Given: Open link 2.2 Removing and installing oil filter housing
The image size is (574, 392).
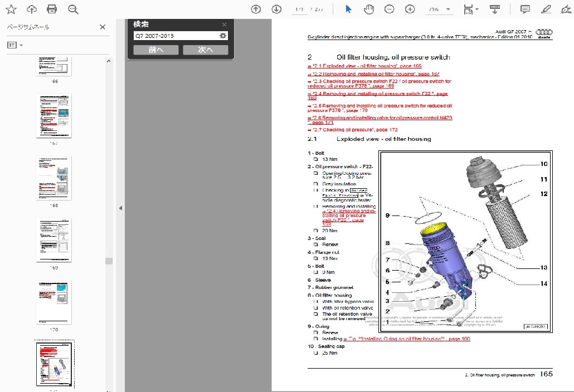Looking at the screenshot, I should pyautogui.click(x=373, y=74).
